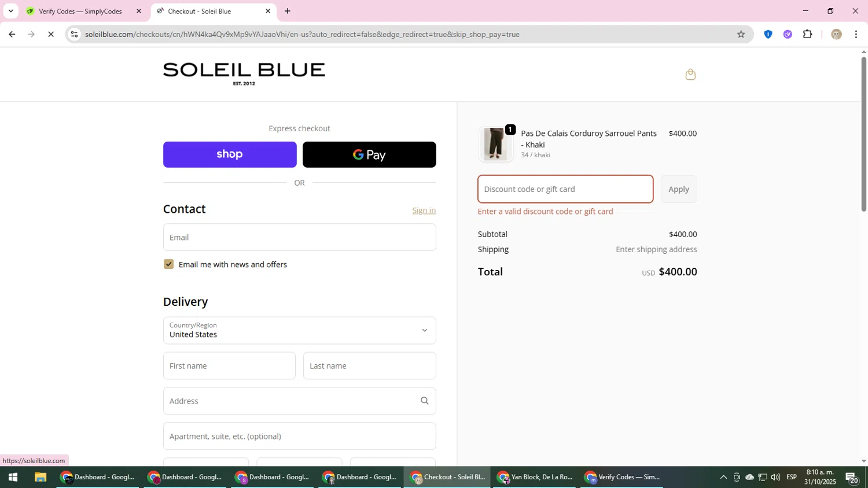Switch to the Verify Codes — SimplyCodes tab
The width and height of the screenshot is (868, 488).
point(84,11)
